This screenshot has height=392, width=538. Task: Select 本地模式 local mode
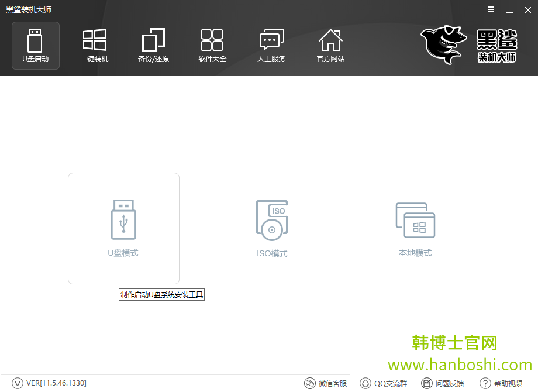[415, 228]
